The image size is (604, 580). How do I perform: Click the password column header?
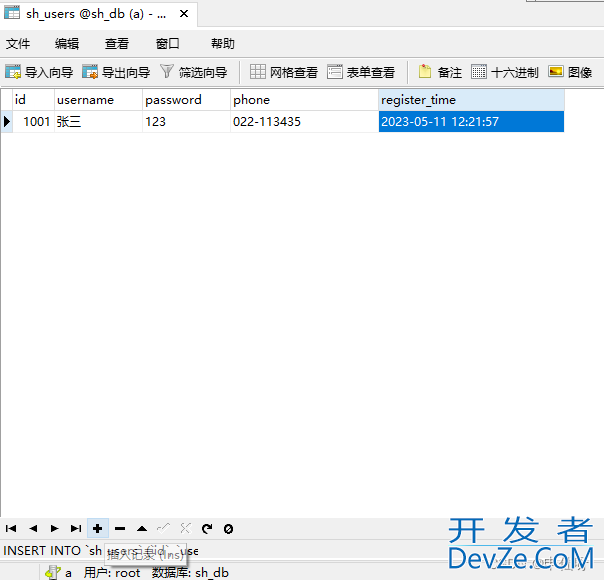(x=187, y=100)
